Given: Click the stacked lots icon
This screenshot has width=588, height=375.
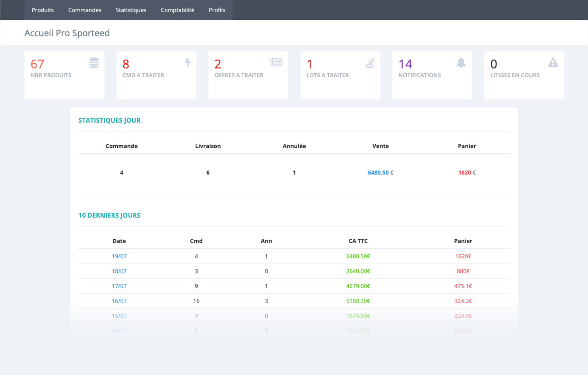Looking at the screenshot, I should coord(370,63).
